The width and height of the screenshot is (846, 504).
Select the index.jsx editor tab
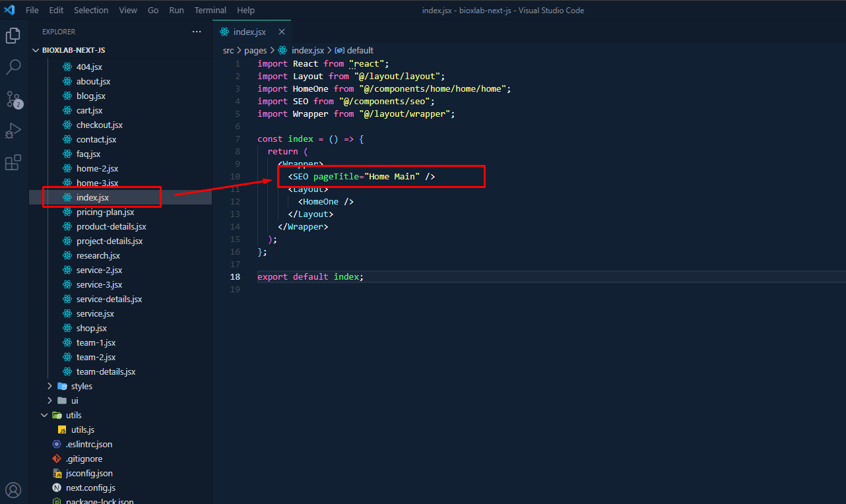(249, 32)
